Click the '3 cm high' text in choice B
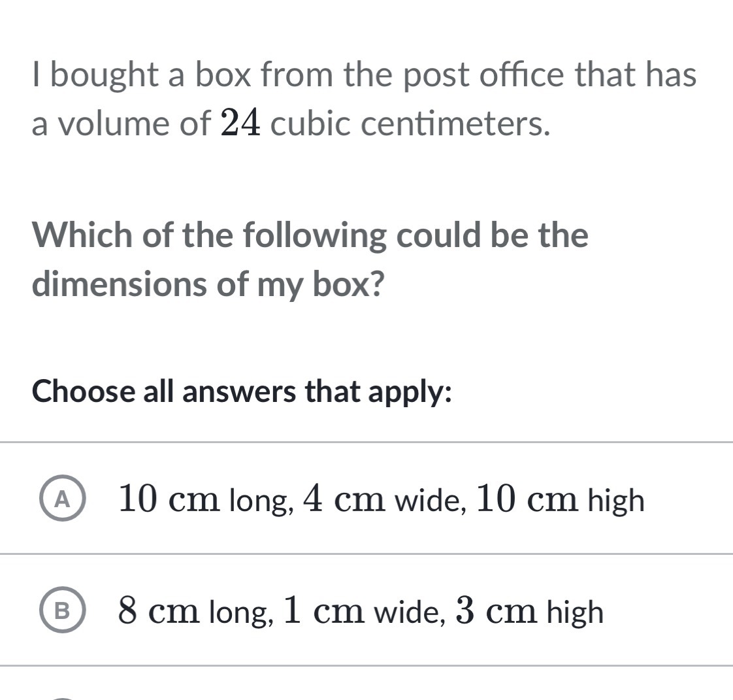The width and height of the screenshot is (733, 700). click(x=530, y=612)
